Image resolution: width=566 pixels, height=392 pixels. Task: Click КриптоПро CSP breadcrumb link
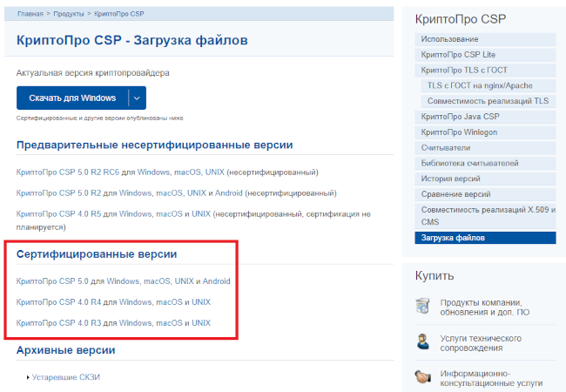coord(119,14)
